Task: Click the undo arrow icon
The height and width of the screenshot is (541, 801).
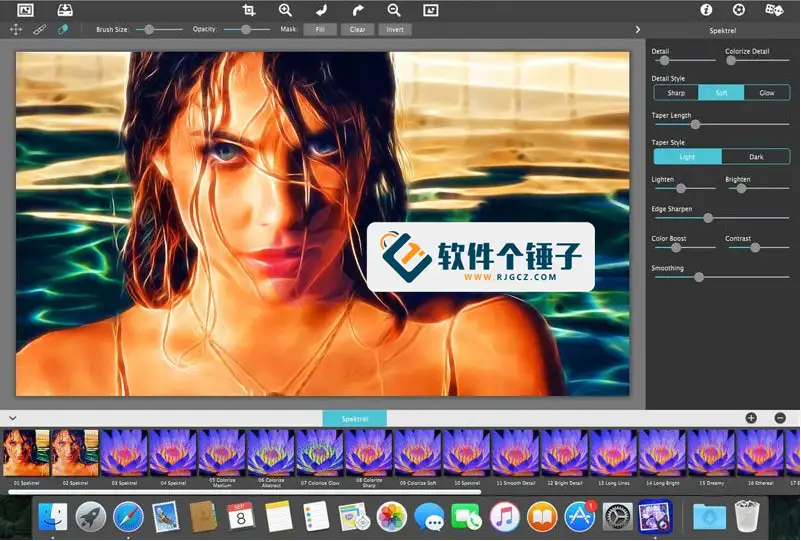Action: [321, 10]
